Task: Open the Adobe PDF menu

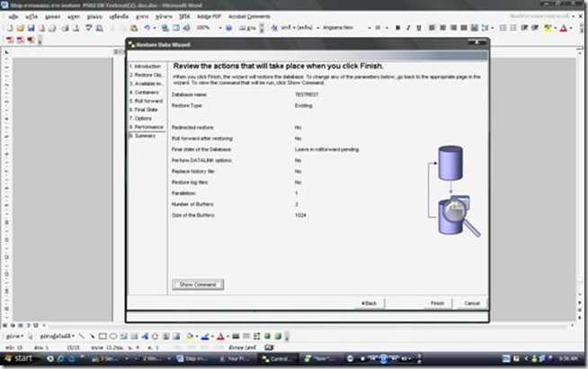Action: point(209,16)
